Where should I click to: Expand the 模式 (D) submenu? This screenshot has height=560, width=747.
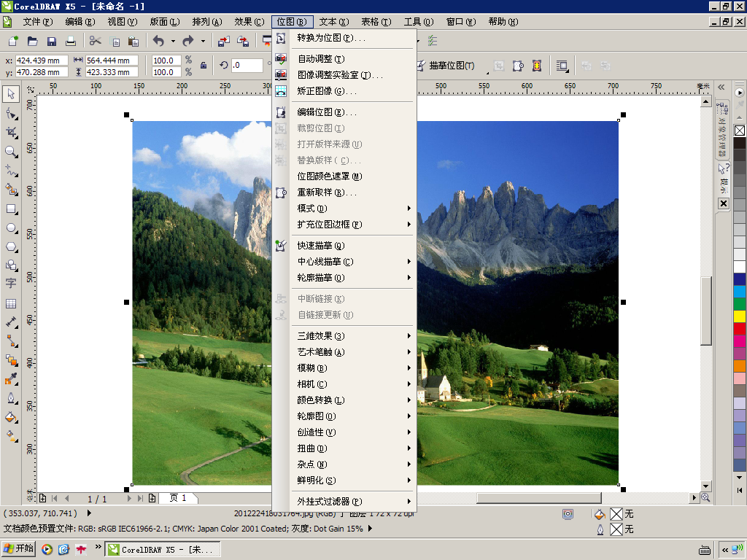(x=354, y=209)
